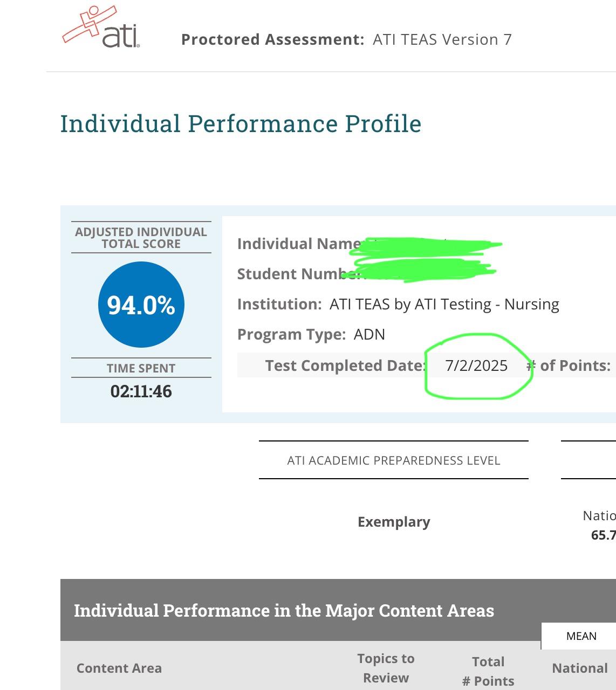The image size is (616, 690).
Task: Click the Content Area column header
Action: [x=119, y=668]
